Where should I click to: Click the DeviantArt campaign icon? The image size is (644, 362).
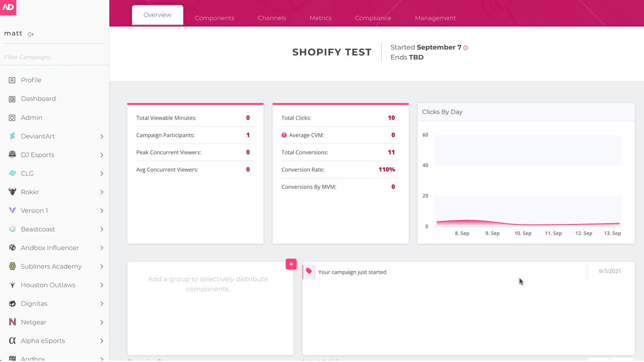12,136
